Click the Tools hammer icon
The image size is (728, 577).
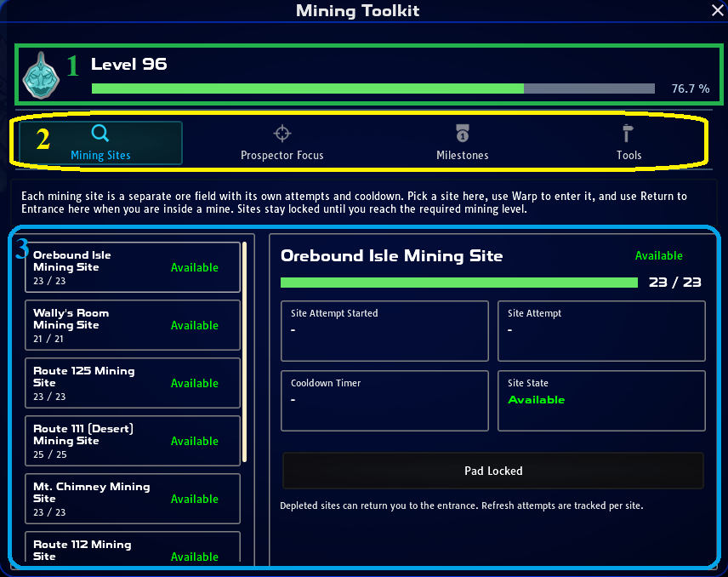click(x=628, y=134)
